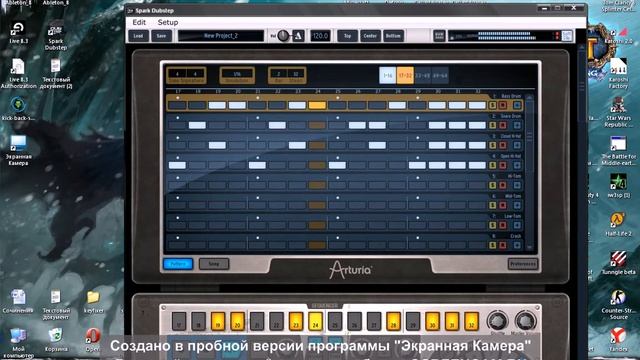Open Preferences in Spark screen
The height and width of the screenshot is (360, 640).
(523, 264)
